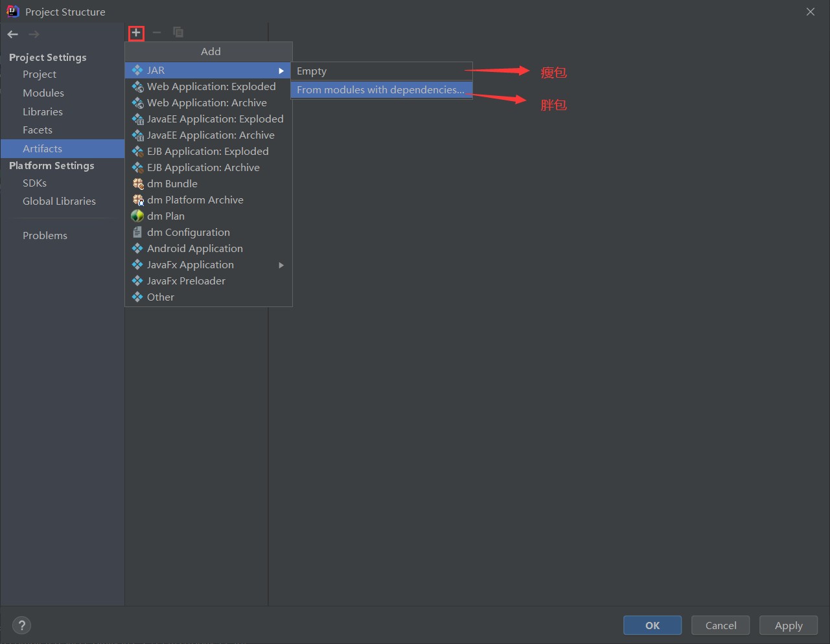Choose dm Bundle artifact type

click(209, 184)
